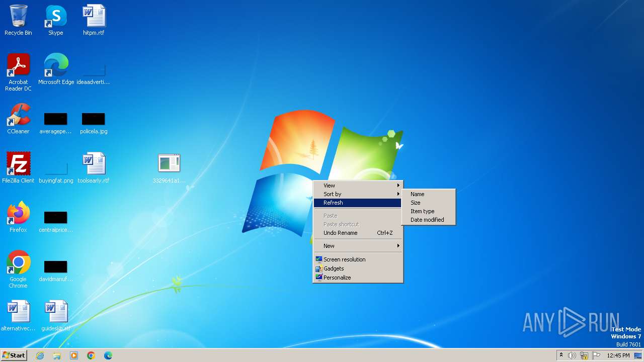Viewport: 644px width, 362px height.
Task: Open the volume speaker tray icon
Action: [x=572, y=355]
